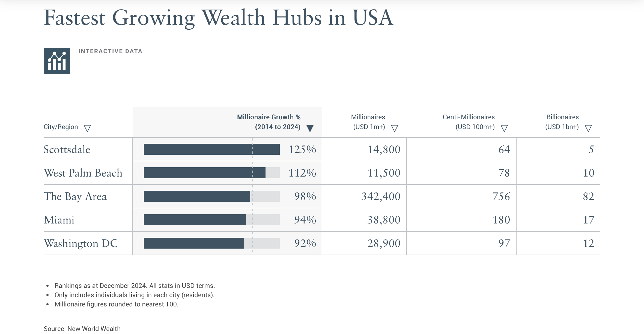Sort by Billionaires column arrow
The height and width of the screenshot is (334, 644).
point(588,128)
